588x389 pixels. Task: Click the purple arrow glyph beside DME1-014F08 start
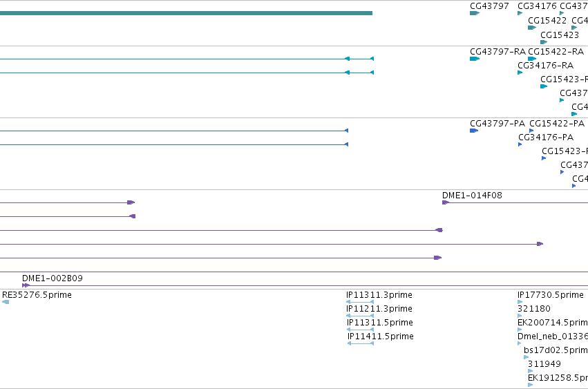(446, 202)
